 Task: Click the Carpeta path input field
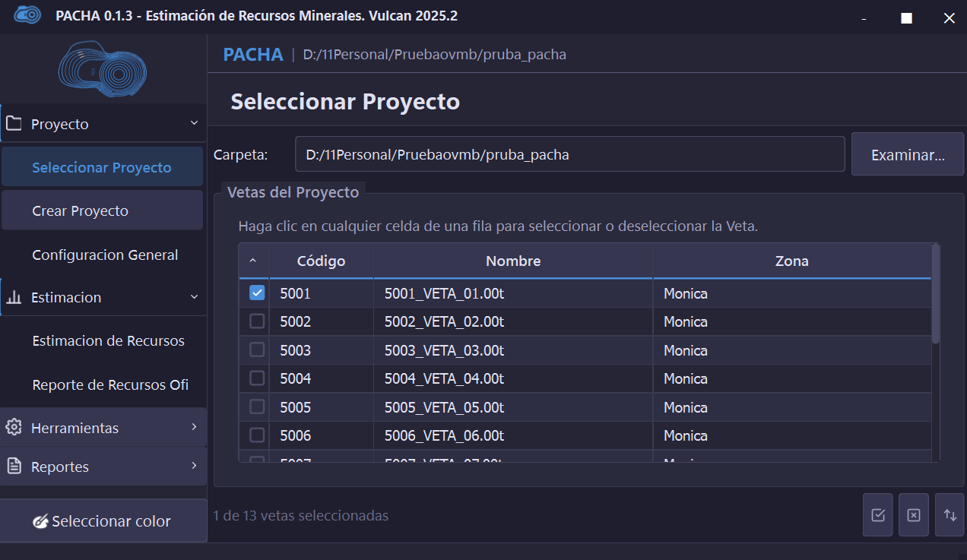click(570, 154)
